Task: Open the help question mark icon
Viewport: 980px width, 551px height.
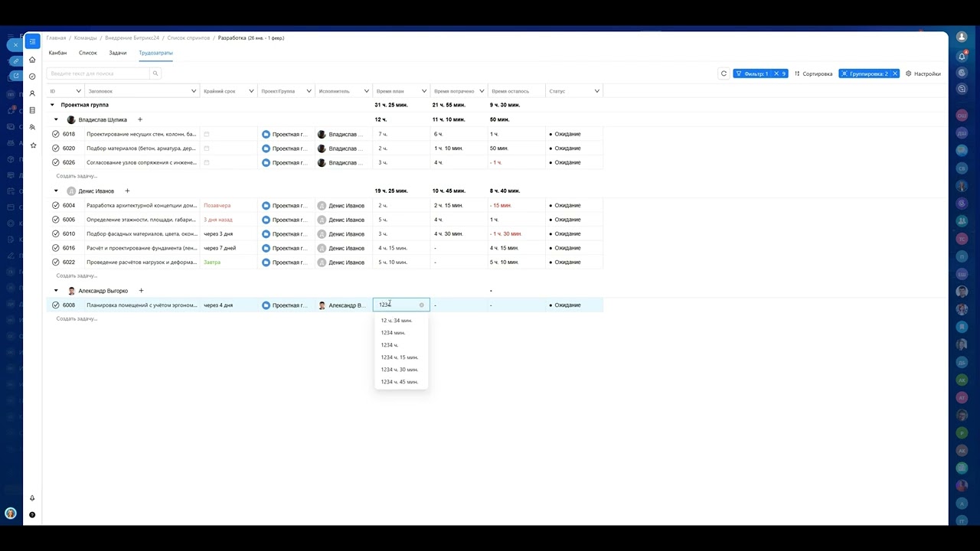Action: [x=32, y=515]
